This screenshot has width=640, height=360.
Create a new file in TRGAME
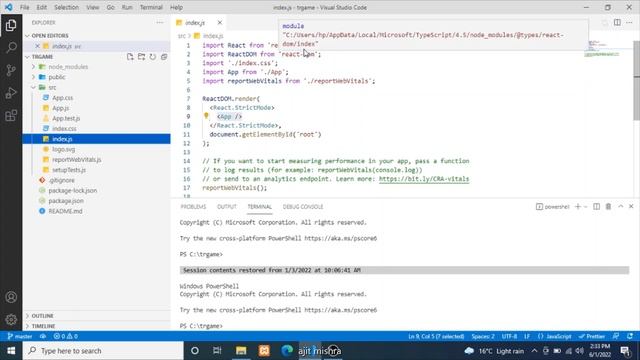(x=130, y=57)
